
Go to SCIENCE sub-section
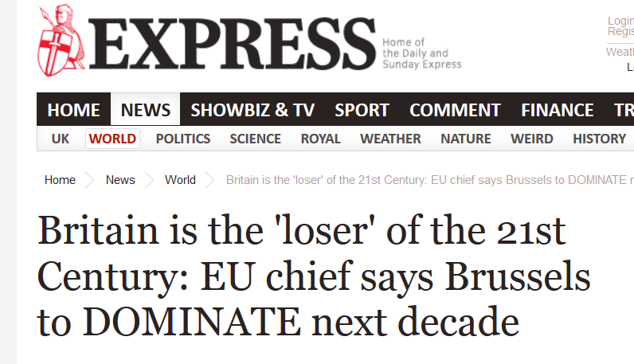(x=255, y=139)
